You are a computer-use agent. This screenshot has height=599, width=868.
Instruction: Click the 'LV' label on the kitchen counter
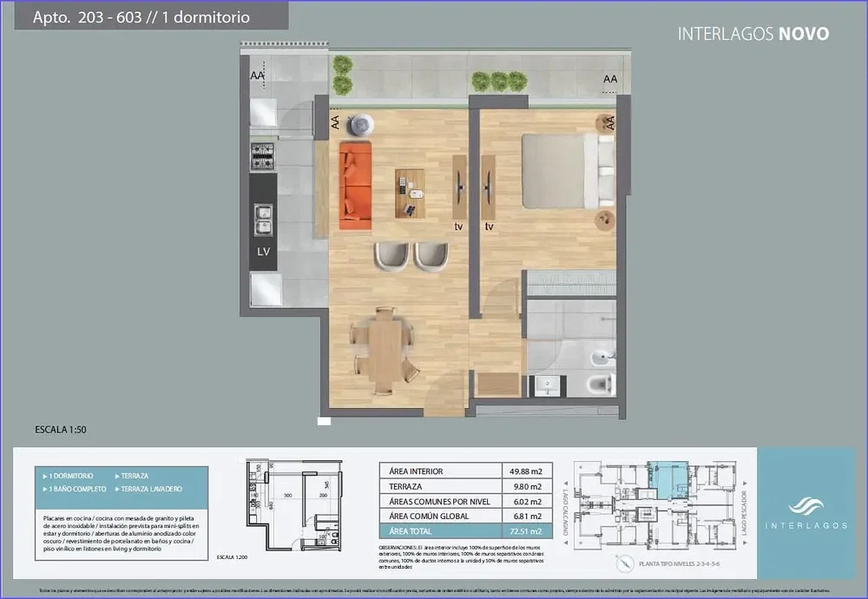(x=264, y=252)
